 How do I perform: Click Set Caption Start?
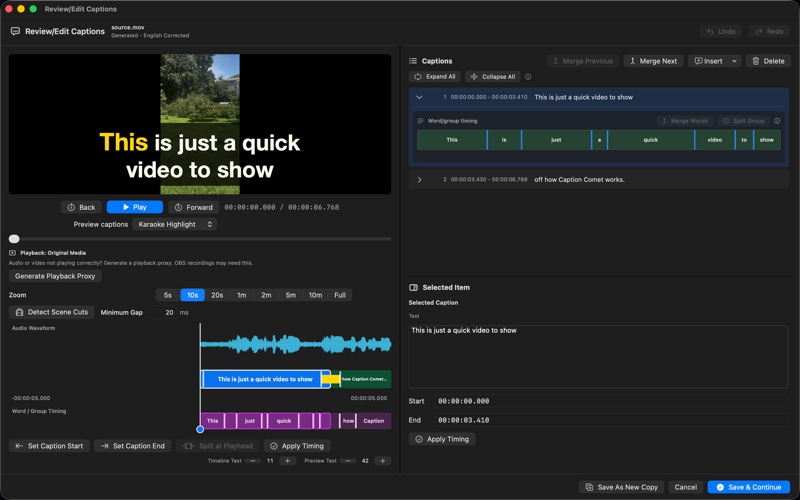[49, 446]
